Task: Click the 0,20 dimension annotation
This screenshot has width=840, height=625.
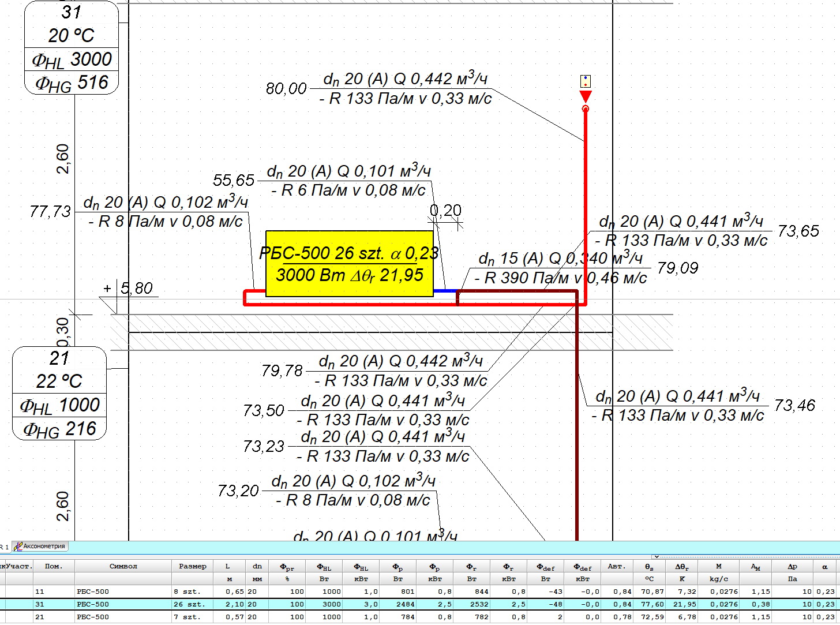Action: (445, 211)
